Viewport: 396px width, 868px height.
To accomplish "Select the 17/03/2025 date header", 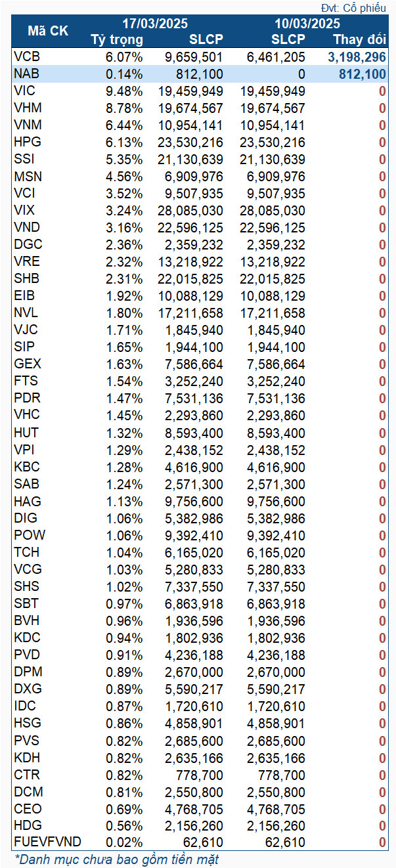I will [x=156, y=23].
